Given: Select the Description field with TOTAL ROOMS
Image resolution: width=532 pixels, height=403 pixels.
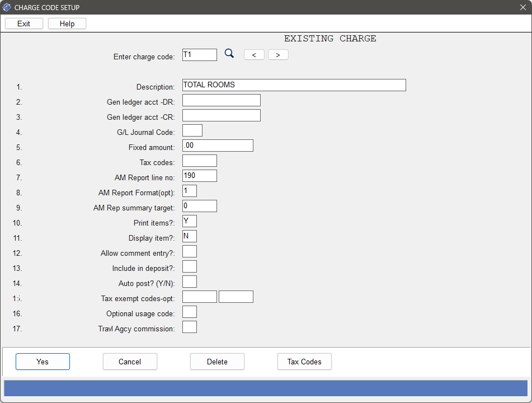Looking at the screenshot, I should coord(294,85).
